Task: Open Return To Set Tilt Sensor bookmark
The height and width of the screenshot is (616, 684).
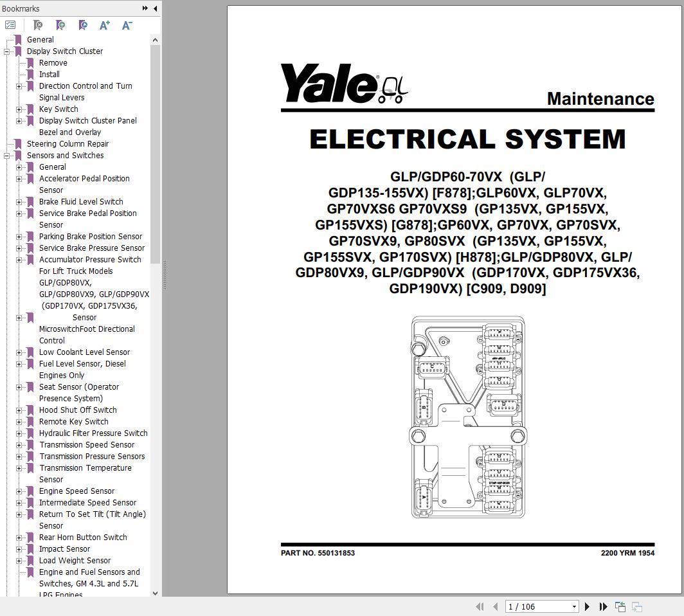Action: 93,520
